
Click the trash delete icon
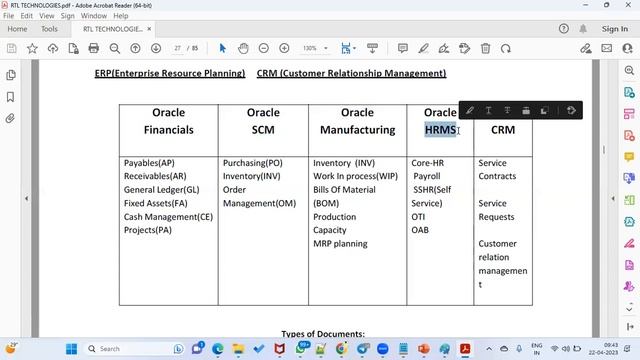coord(485,49)
